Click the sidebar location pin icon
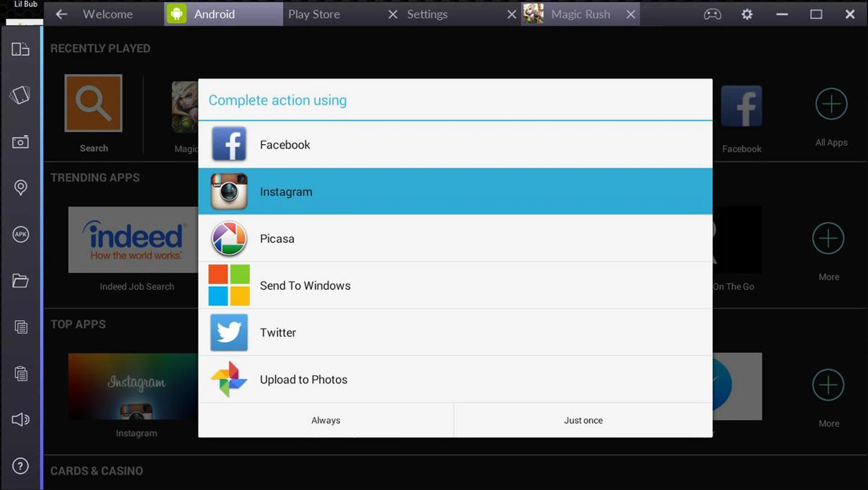The width and height of the screenshot is (868, 490). [20, 187]
